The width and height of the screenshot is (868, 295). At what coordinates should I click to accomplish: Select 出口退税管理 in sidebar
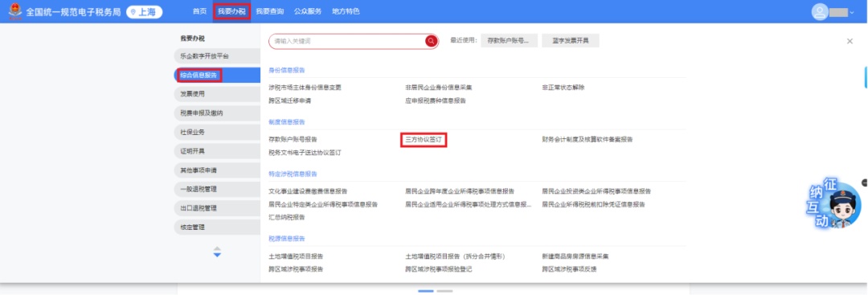(217, 208)
